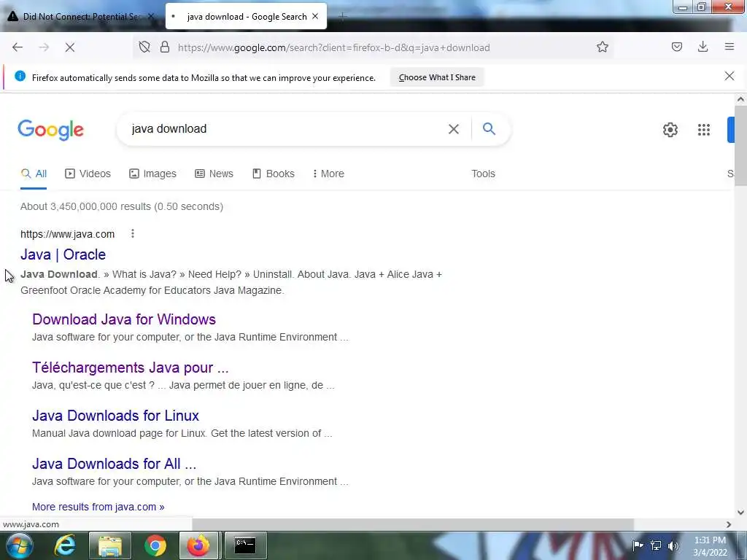This screenshot has width=747, height=560.
Task: Open the Pocket save icon
Action: (676, 47)
